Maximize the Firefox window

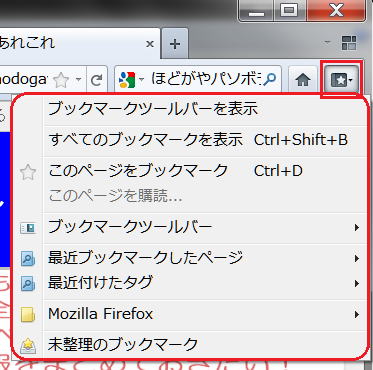[x=289, y=11]
